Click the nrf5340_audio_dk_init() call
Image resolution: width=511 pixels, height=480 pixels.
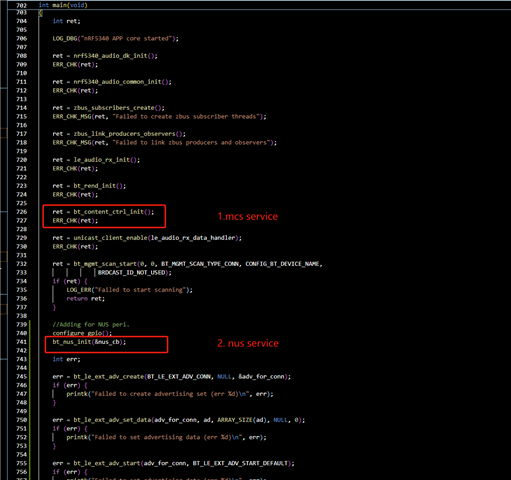[x=115, y=56]
